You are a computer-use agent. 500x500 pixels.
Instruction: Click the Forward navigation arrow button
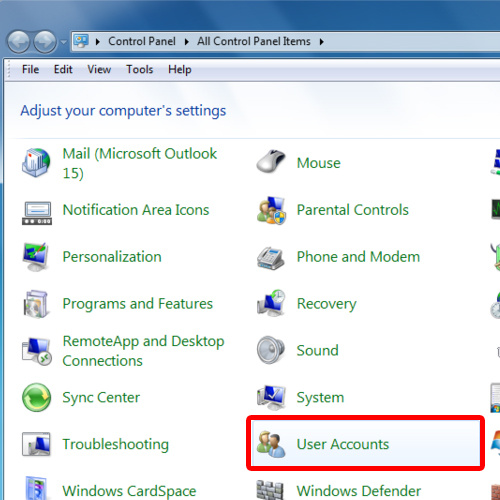point(45,42)
